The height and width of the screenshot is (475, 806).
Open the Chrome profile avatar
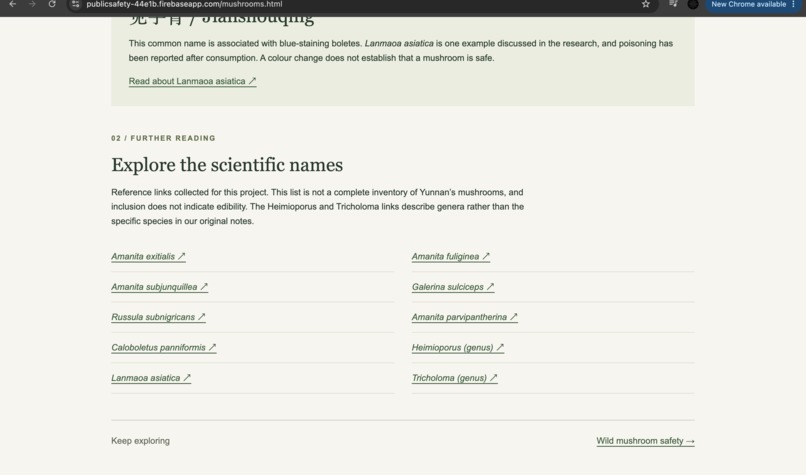(693, 4)
